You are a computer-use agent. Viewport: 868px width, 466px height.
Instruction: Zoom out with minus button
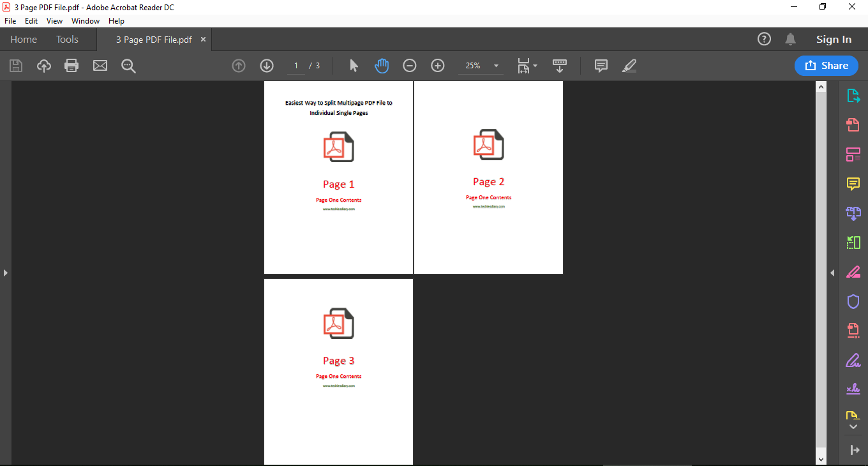[410, 66]
